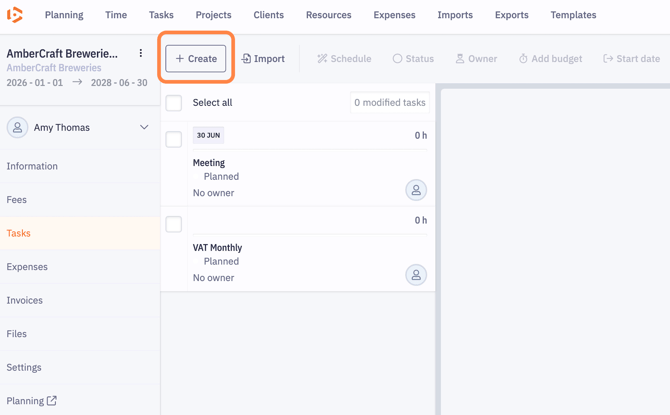Image resolution: width=670 pixels, height=415 pixels.
Task: Select Invoices in the sidebar
Action: tap(25, 300)
